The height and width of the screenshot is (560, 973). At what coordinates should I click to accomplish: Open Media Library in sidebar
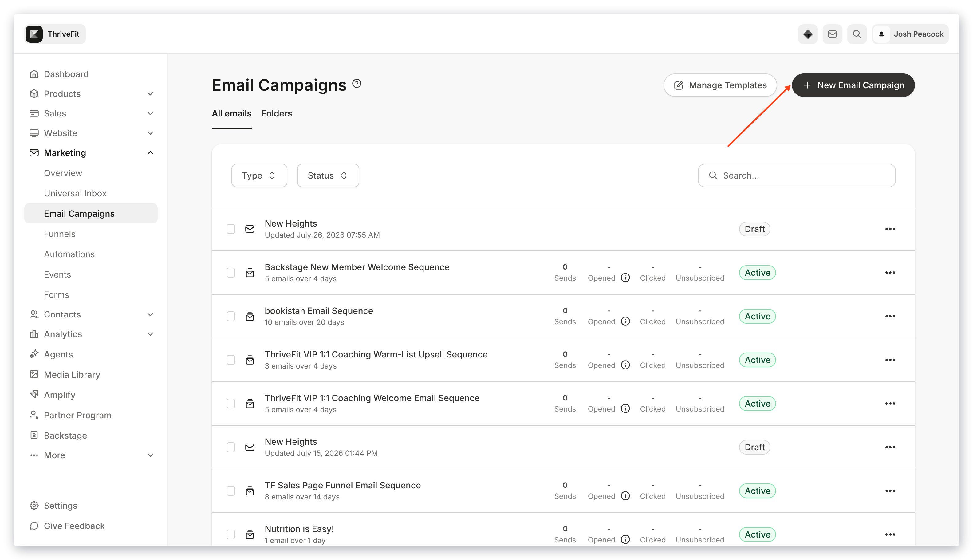[72, 375]
